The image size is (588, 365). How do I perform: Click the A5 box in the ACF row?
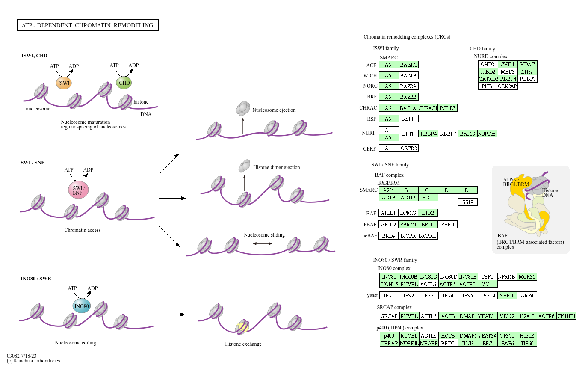click(389, 65)
